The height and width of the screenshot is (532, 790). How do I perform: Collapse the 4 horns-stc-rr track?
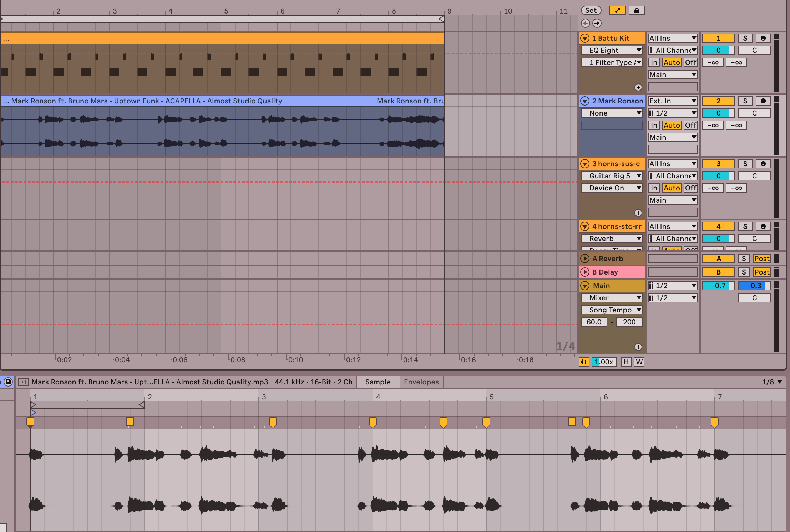584,226
